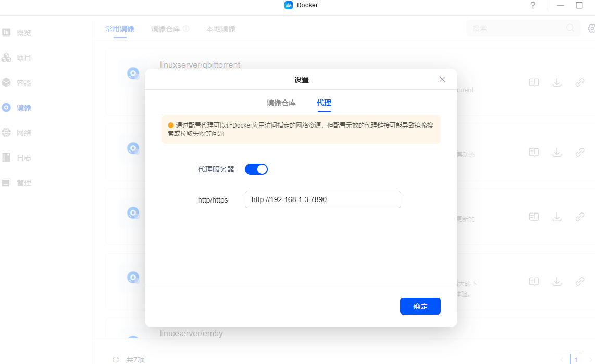Toggle the 代理服务器 proxy switch off
This screenshot has height=364, width=595.
tap(256, 169)
